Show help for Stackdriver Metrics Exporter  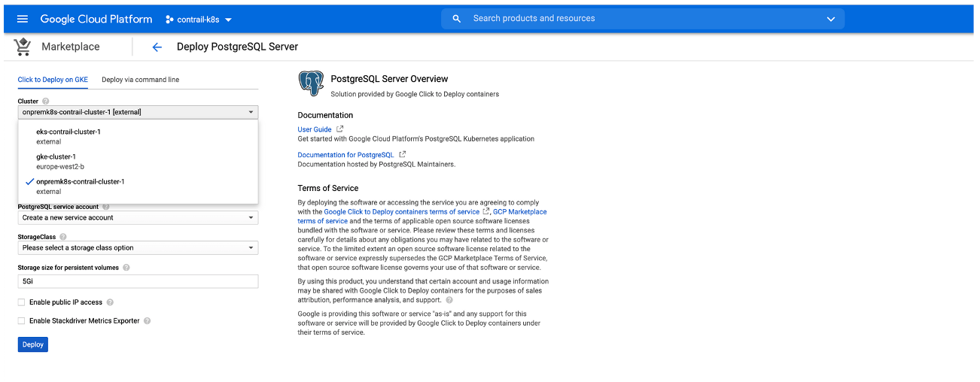click(x=148, y=320)
